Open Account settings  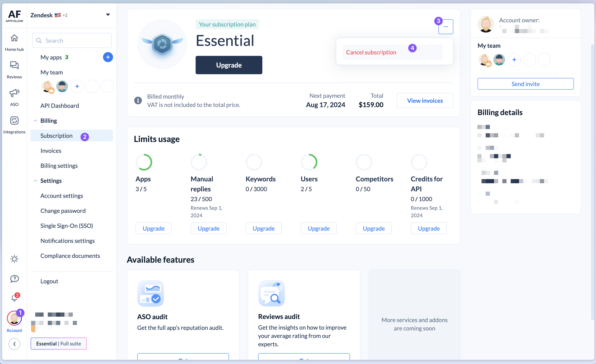(x=62, y=196)
